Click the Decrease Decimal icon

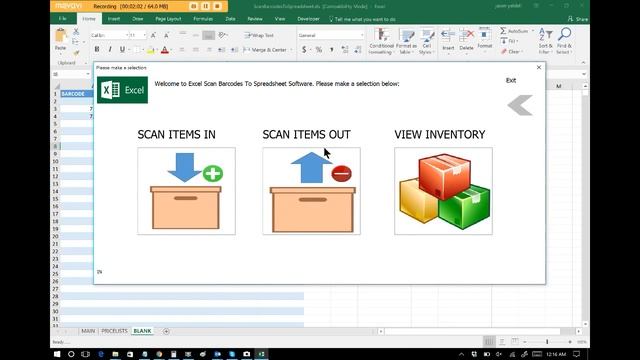click(x=358, y=50)
